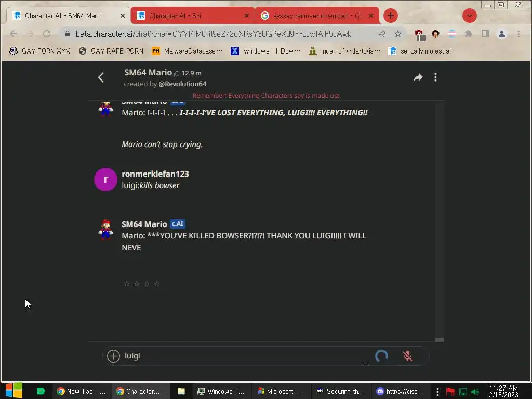Open the share arrow for SM64 Mario chat
532x399 pixels.
pyautogui.click(x=418, y=77)
